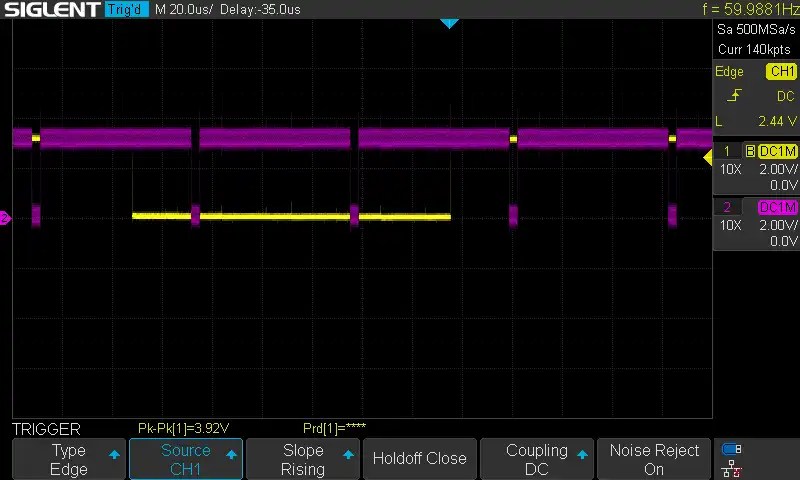Viewport: 800px width, 480px height.
Task: Click the SIGLENT logo
Action: [x=51, y=10]
